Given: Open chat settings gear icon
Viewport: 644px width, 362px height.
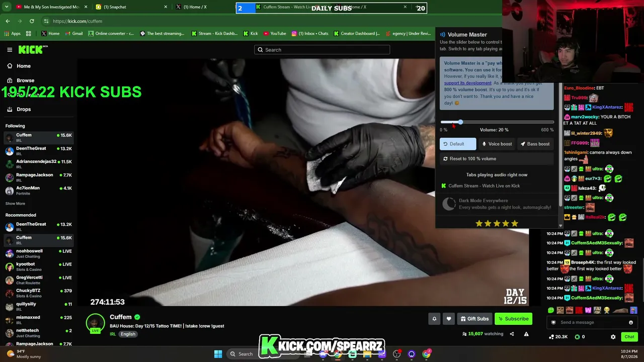Looking at the screenshot, I should pos(613,337).
